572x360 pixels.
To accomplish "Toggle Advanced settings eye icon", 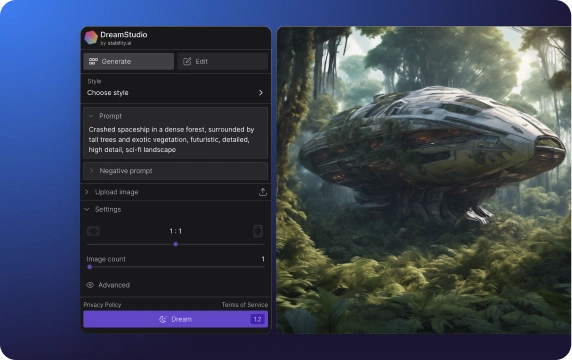I will pyautogui.click(x=90, y=285).
